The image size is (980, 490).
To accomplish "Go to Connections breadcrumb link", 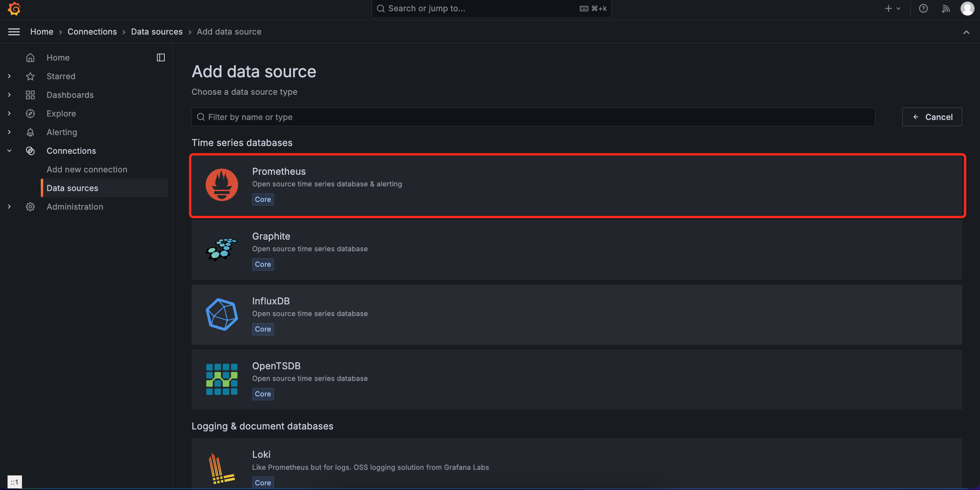I will [x=92, y=32].
